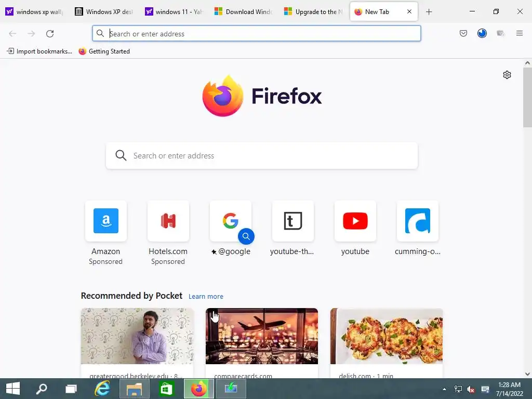
Task: Open the taskbar clock showing 1:28 AM
Action: (509, 389)
